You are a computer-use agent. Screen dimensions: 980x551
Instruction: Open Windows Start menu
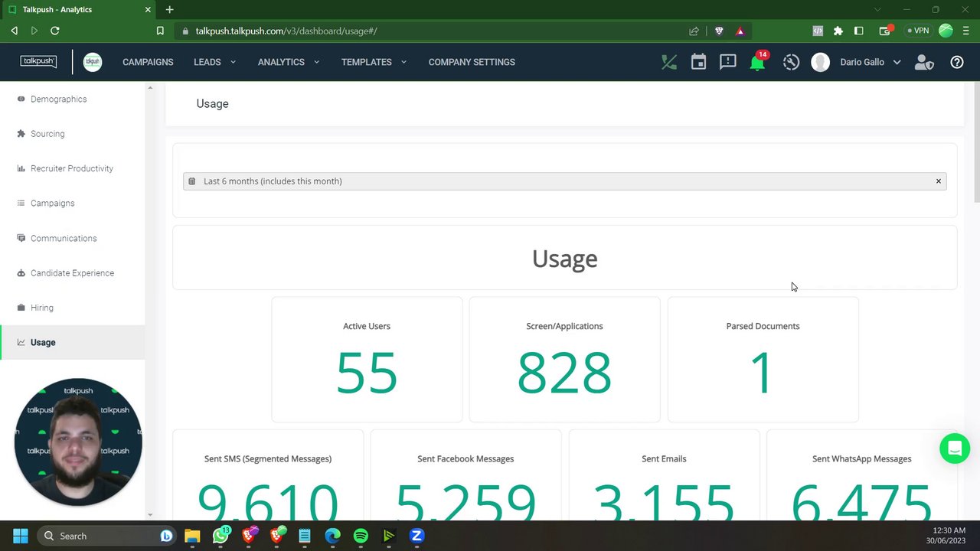(x=21, y=536)
